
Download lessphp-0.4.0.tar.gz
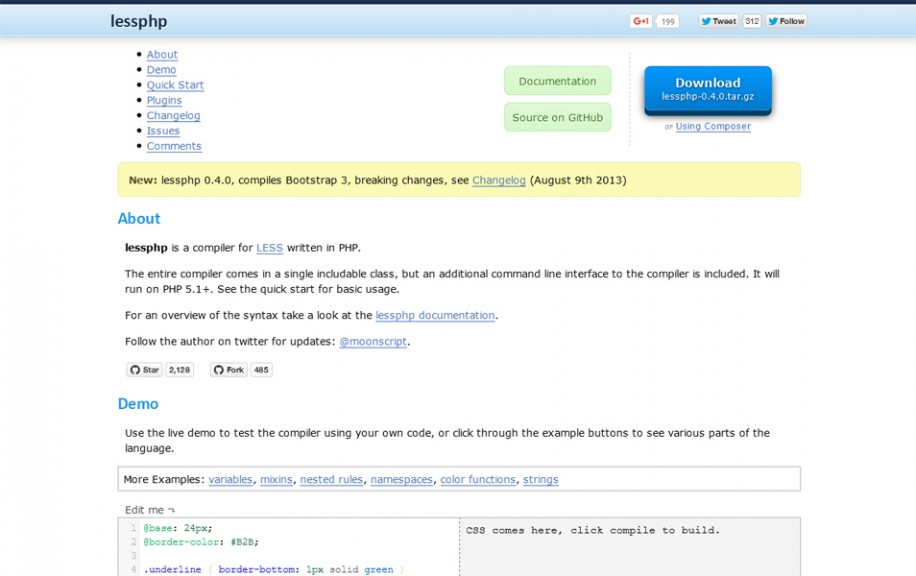(x=707, y=89)
